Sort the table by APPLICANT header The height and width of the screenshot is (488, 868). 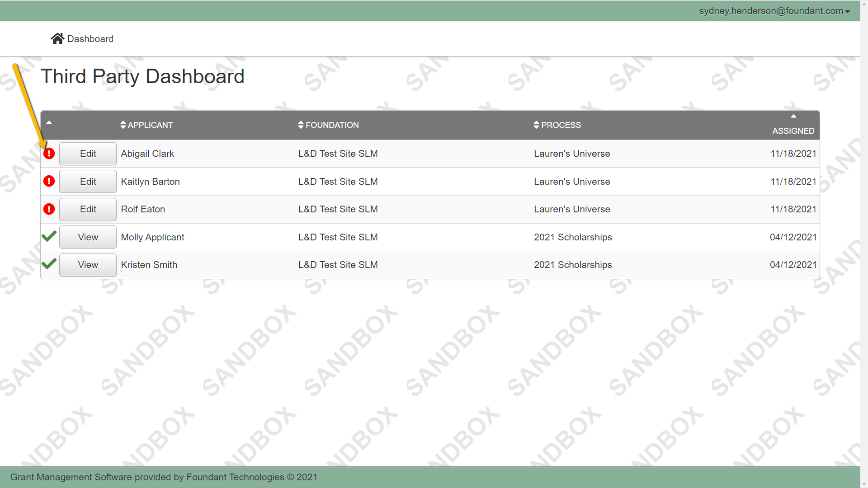[150, 125]
